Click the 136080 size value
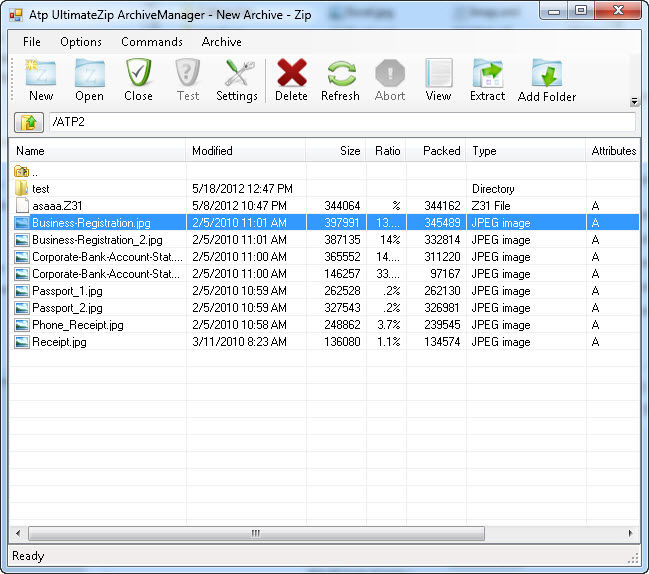 pos(342,342)
